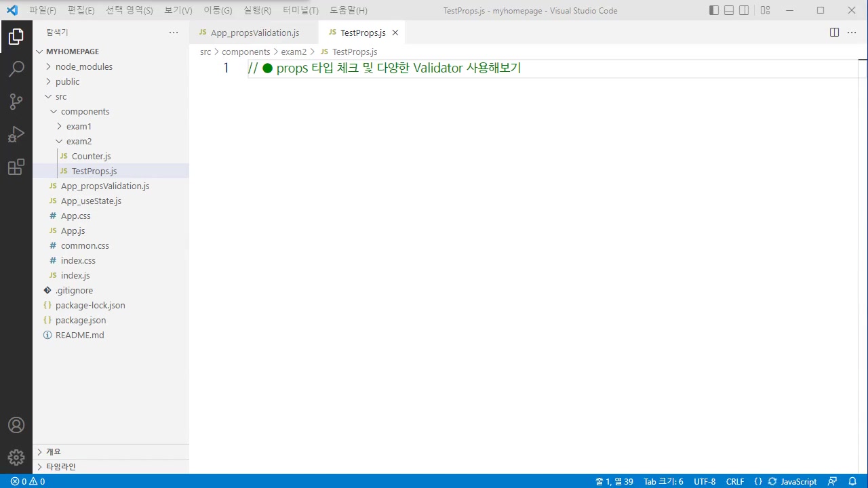This screenshot has height=488, width=868.
Task: Click the split editor right icon
Action: (x=834, y=33)
